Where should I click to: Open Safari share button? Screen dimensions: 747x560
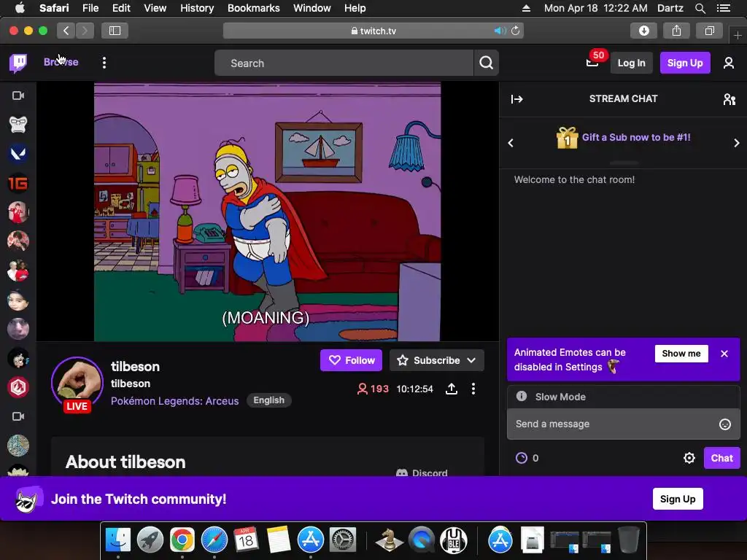676,31
